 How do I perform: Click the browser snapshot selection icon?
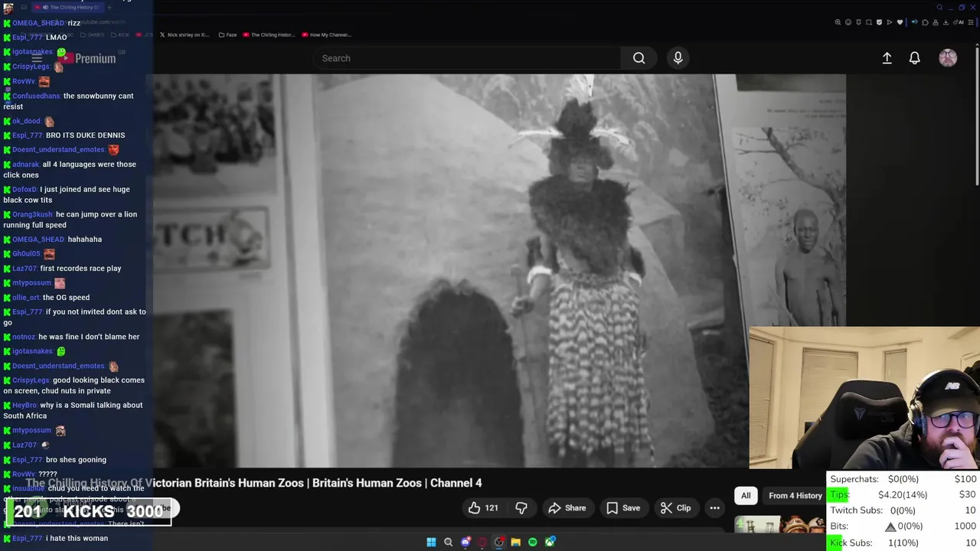(869, 22)
